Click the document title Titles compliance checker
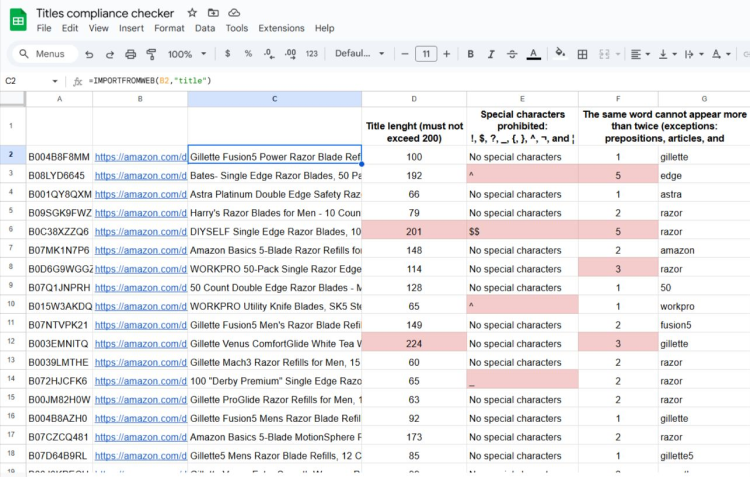Viewport: 750px width, 477px height. pyautogui.click(x=105, y=13)
